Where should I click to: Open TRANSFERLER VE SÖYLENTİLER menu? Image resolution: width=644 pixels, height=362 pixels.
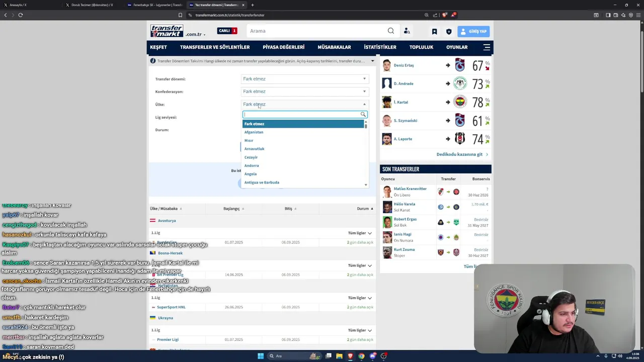[215, 47]
